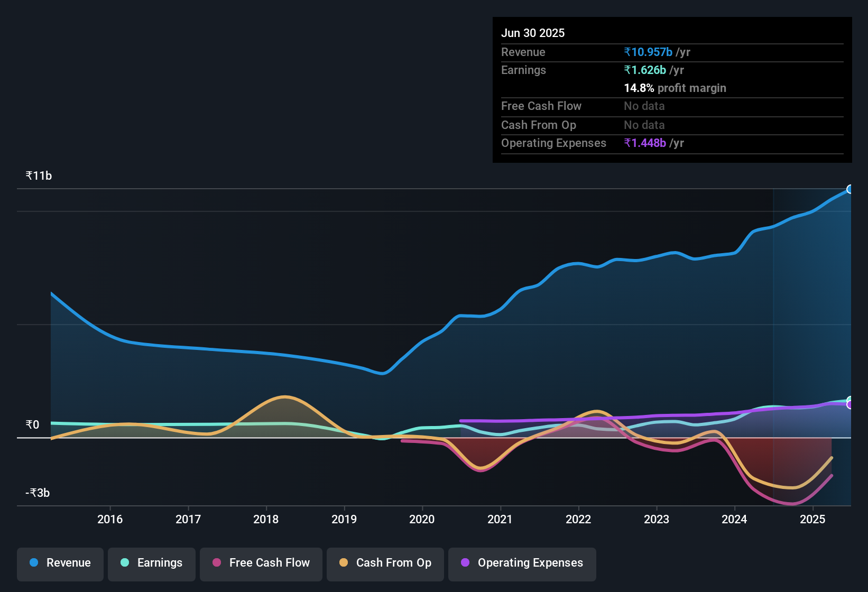Click the purple Operating Expenses legend dot
The width and height of the screenshot is (868, 592).
tap(466, 563)
